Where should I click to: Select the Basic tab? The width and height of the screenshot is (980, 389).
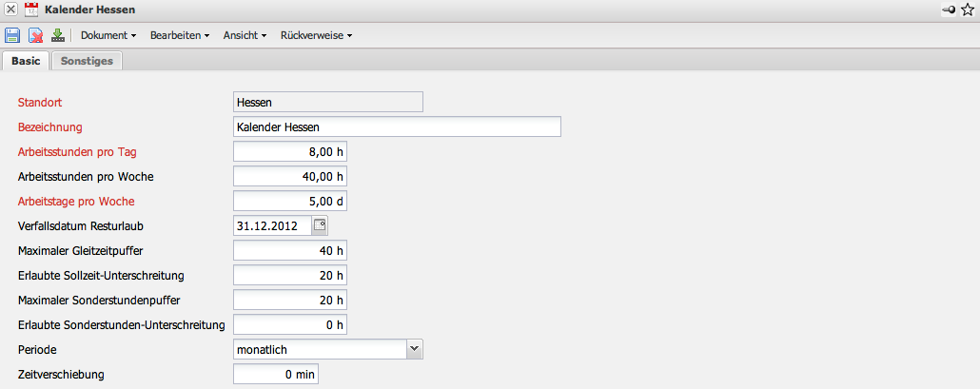(x=26, y=61)
